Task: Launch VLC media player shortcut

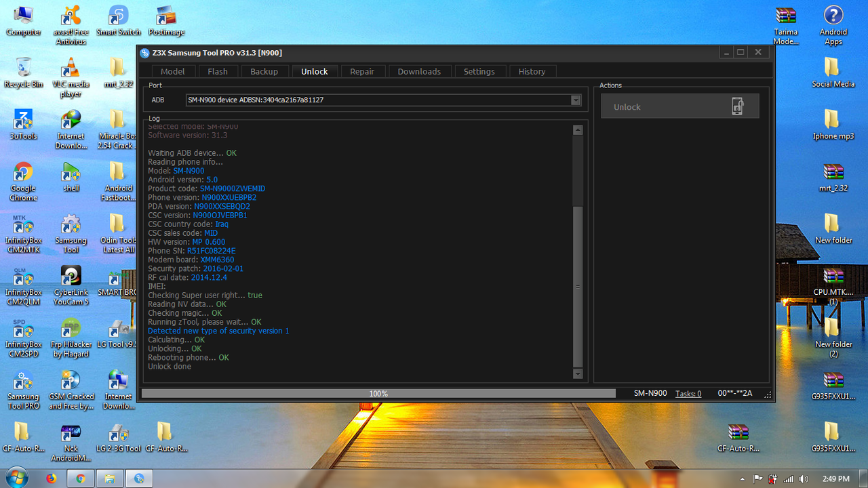Action: tap(71, 77)
